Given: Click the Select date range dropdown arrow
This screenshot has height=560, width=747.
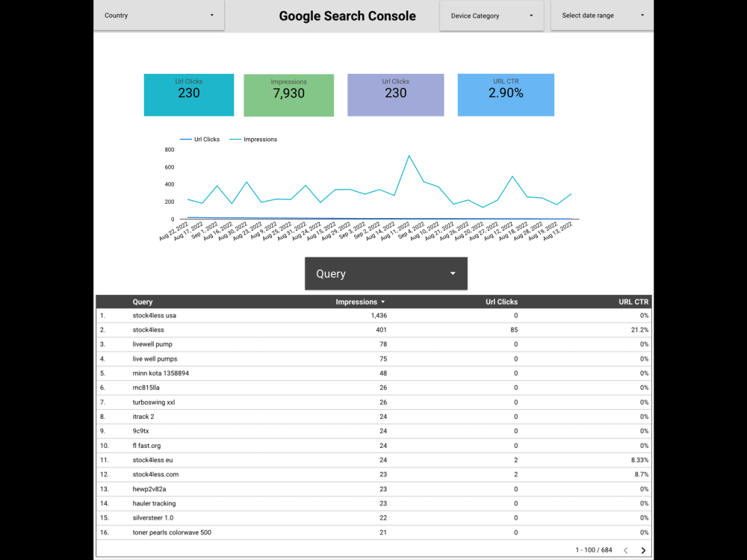Looking at the screenshot, I should (x=641, y=15).
